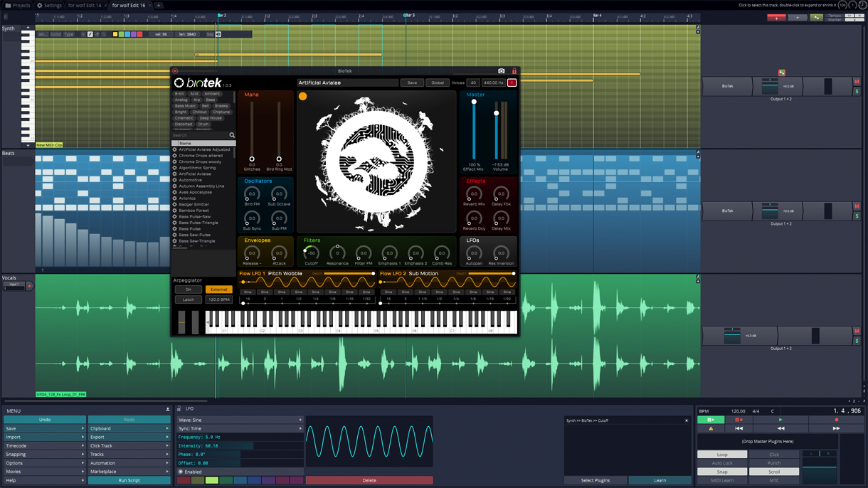The height and width of the screenshot is (488, 868).
Task: Click the padlock icon on BioTek title bar
Action: 514,70
